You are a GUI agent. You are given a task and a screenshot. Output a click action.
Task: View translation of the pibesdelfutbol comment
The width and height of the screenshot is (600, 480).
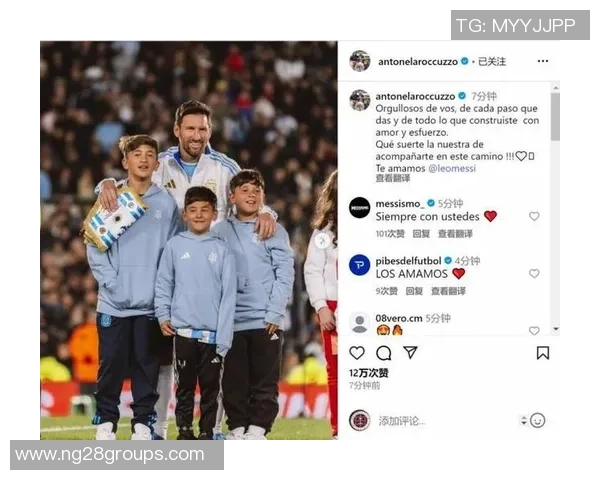coord(448,291)
